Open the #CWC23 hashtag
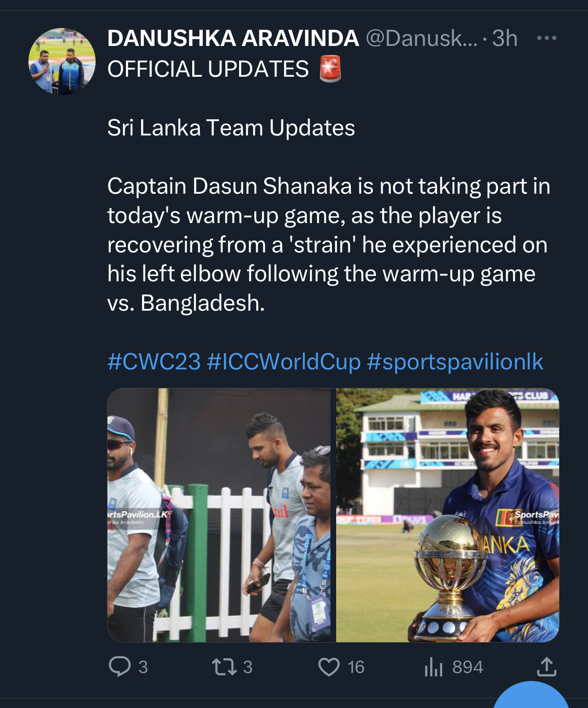 [154, 361]
